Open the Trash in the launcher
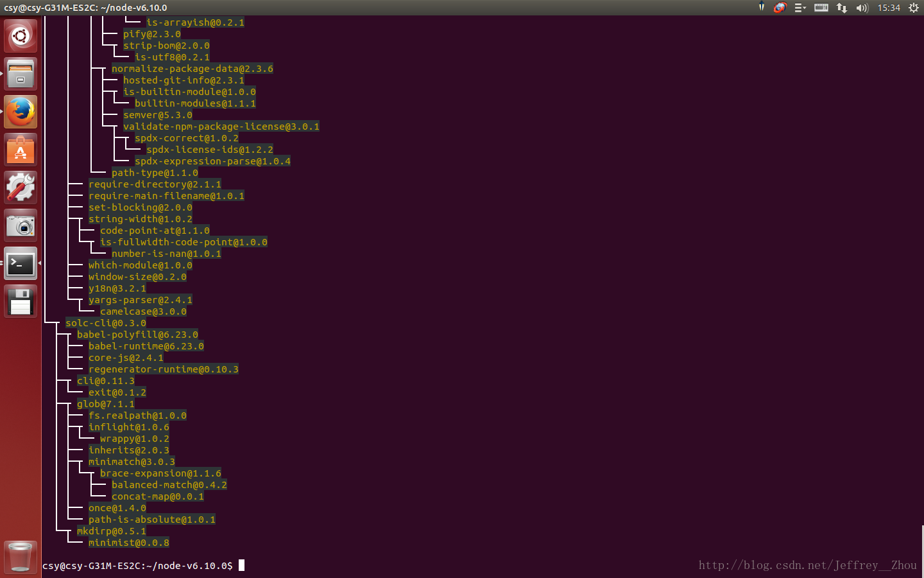Image resolution: width=924 pixels, height=578 pixels. pos(21,557)
